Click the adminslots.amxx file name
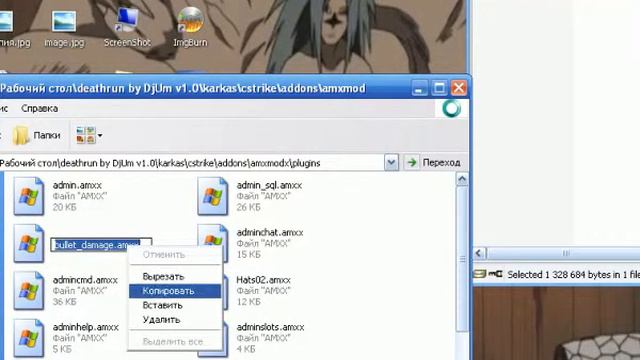Image resolution: width=640 pixels, height=360 pixels. (270, 327)
